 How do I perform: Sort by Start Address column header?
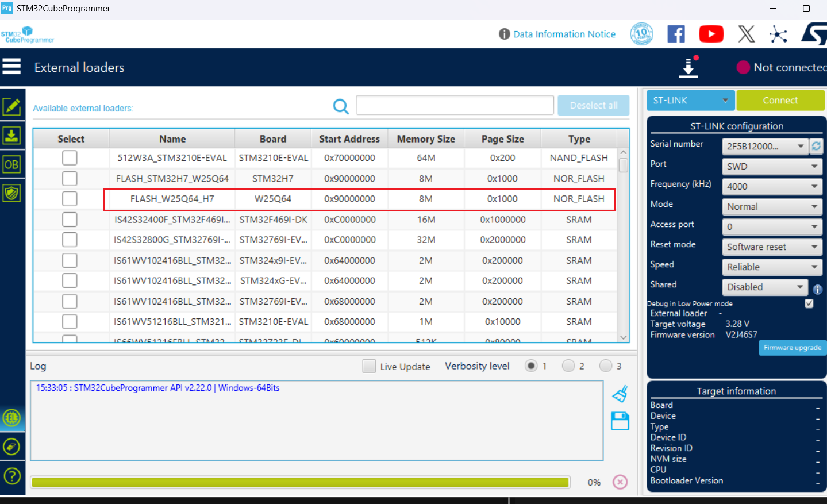point(349,139)
